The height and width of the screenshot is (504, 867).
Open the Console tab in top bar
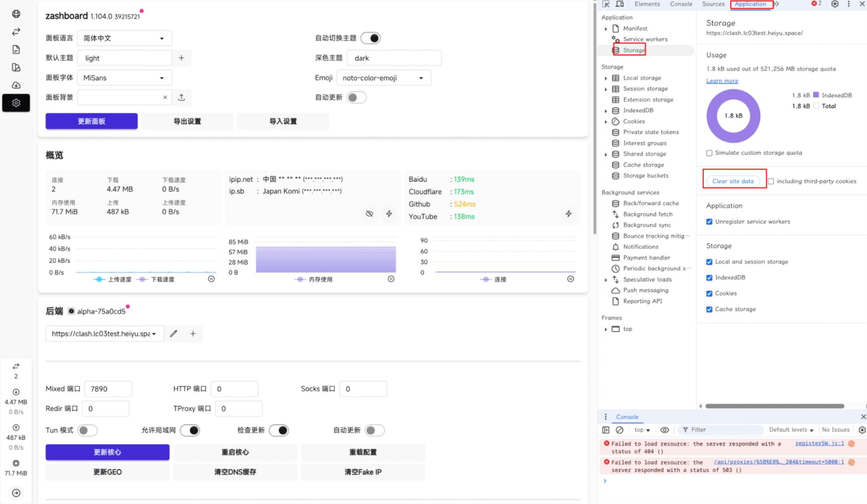681,4
